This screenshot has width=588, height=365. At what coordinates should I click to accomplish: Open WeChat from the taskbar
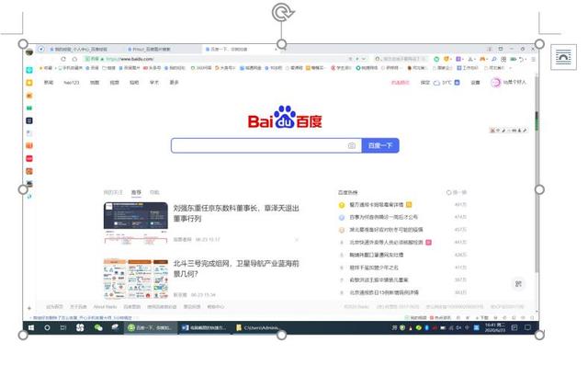pyautogui.click(x=98, y=327)
